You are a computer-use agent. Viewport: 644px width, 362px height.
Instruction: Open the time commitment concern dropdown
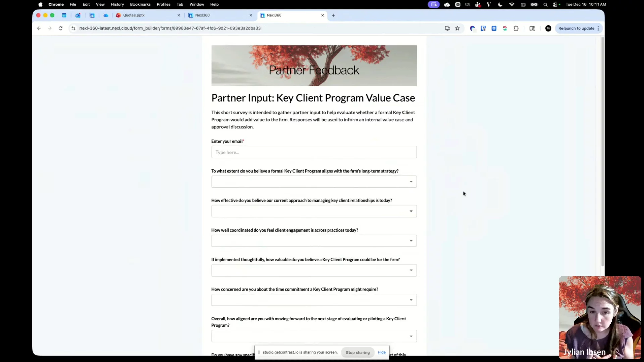(314, 300)
